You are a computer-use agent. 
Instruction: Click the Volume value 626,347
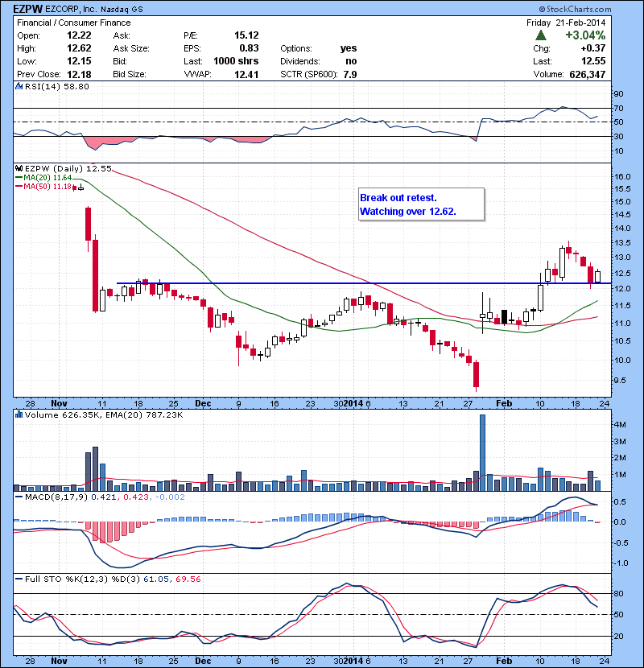click(x=588, y=75)
